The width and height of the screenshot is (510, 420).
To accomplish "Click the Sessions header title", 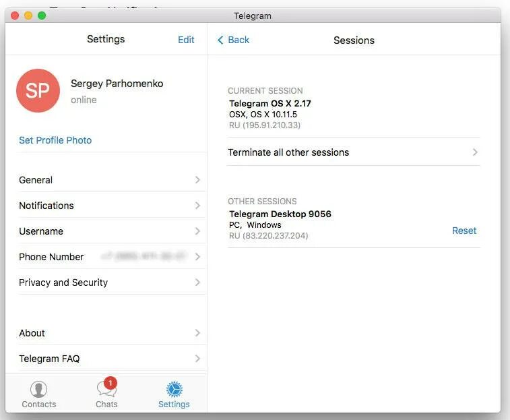I will (354, 40).
